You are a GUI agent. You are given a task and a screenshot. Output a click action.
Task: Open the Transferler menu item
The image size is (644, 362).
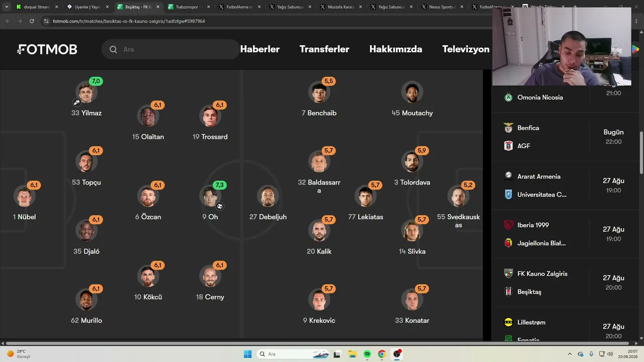point(325,49)
